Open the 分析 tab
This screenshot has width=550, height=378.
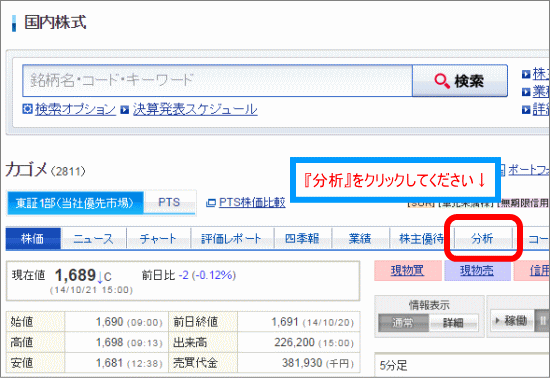[482, 238]
